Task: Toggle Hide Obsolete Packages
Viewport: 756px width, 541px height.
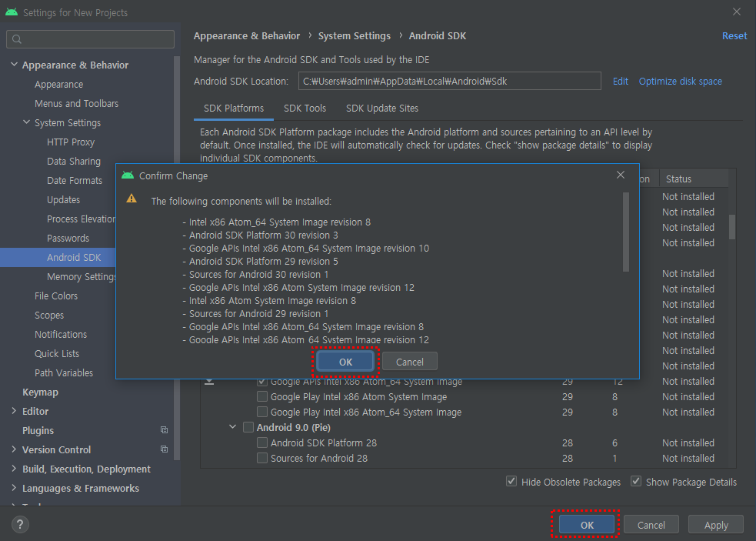Action: [511, 481]
